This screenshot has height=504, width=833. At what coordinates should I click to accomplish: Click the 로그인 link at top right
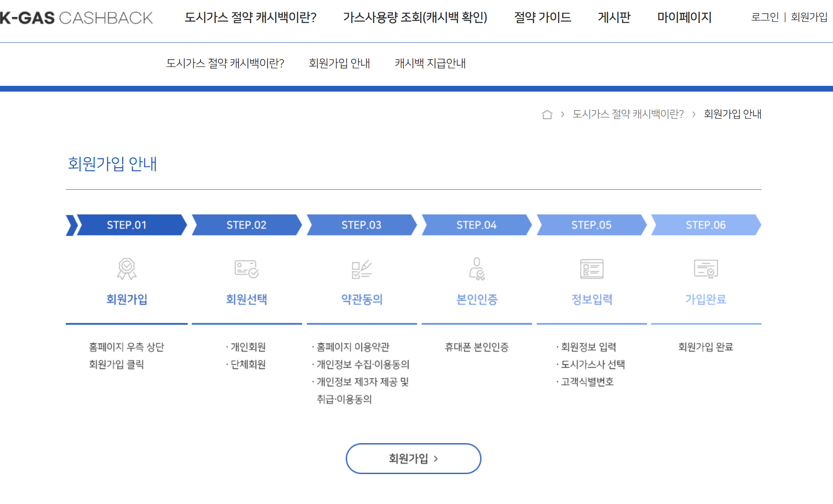[765, 17]
